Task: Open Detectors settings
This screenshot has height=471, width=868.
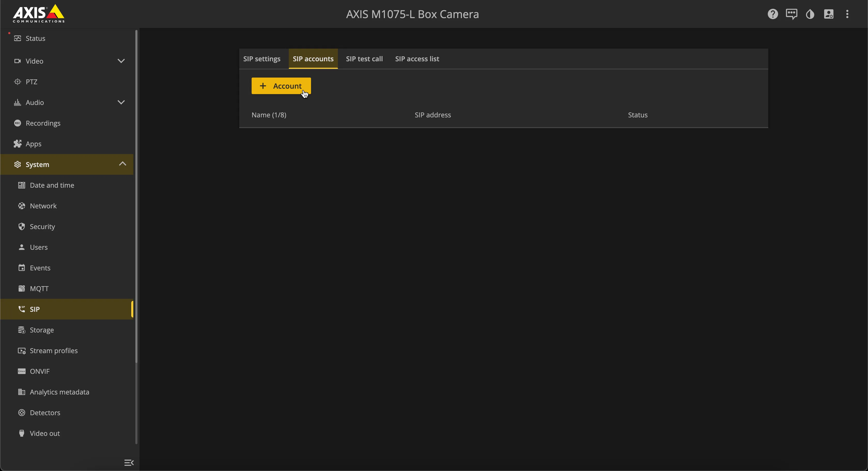Action: [x=67, y=413]
